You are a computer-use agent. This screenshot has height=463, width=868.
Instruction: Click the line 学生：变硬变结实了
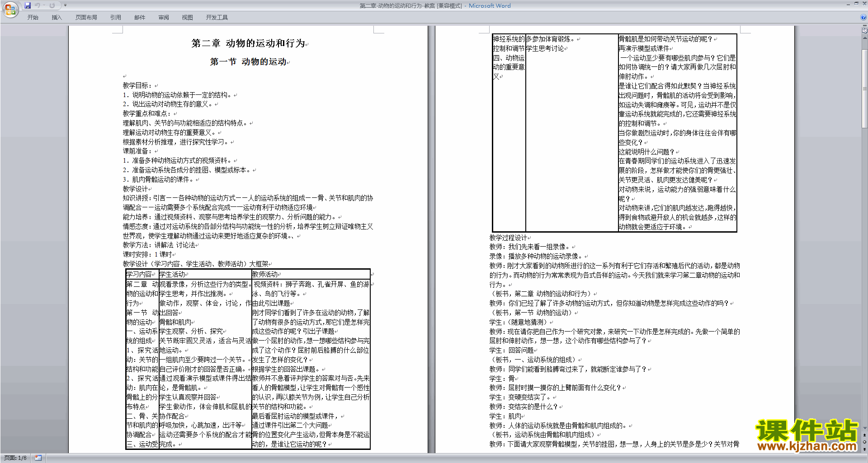coord(520,397)
